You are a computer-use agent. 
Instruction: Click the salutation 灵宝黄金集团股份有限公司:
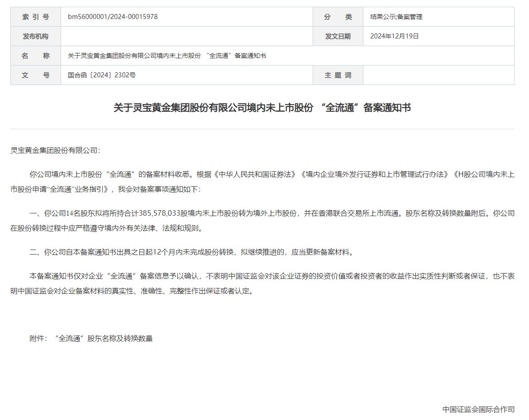pyautogui.click(x=55, y=151)
